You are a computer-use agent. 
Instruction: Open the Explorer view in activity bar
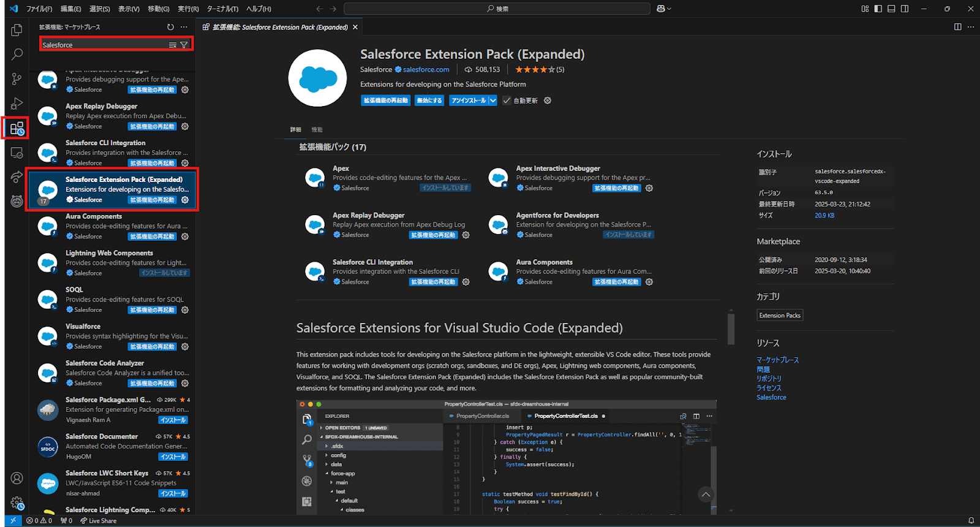17,30
